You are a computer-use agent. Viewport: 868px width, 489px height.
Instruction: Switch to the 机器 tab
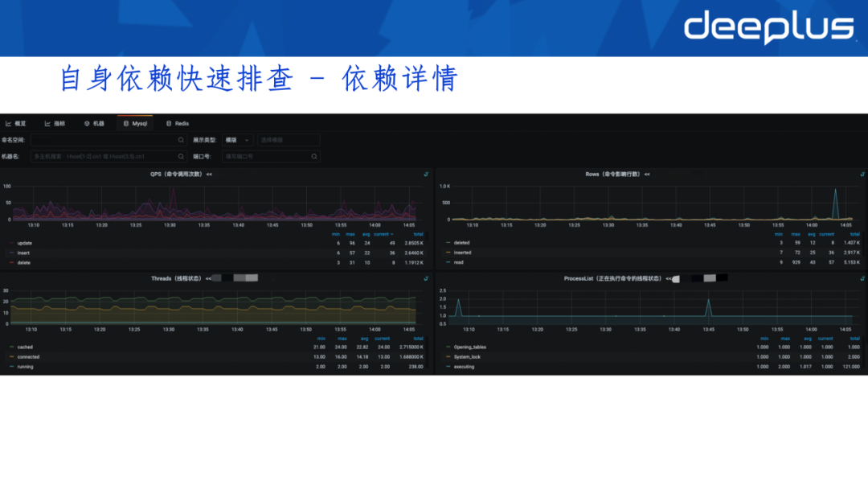tap(94, 124)
